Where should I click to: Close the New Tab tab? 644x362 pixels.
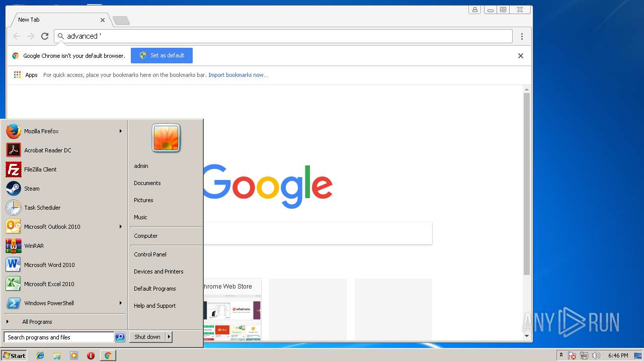tap(103, 20)
